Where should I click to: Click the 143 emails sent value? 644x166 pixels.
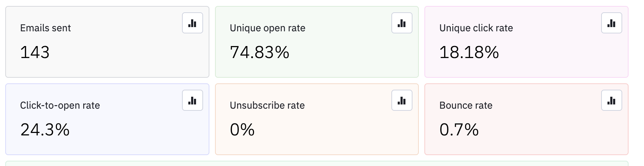tap(35, 52)
